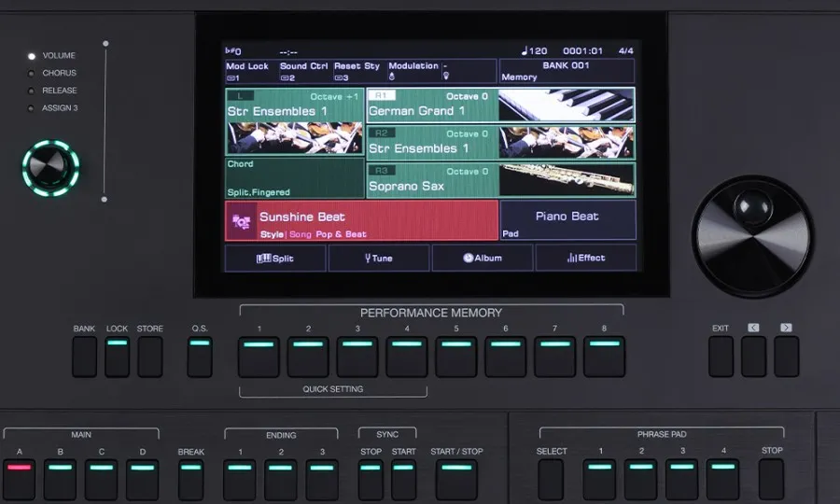Hit the START / STOP button

coord(456,480)
